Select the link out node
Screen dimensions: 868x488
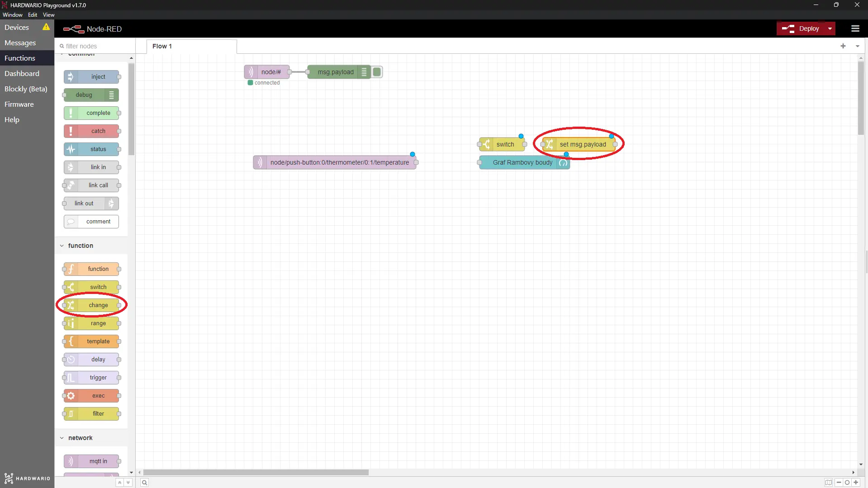(x=91, y=204)
